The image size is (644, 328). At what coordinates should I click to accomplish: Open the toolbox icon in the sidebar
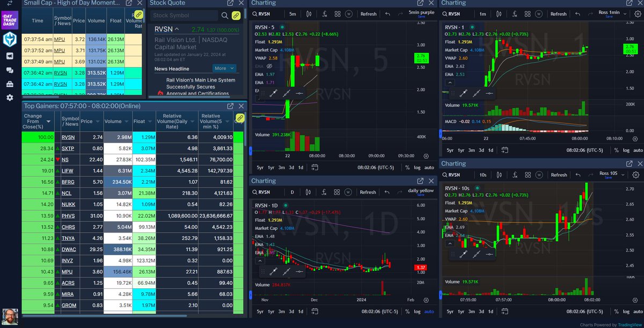pyautogui.click(x=10, y=84)
